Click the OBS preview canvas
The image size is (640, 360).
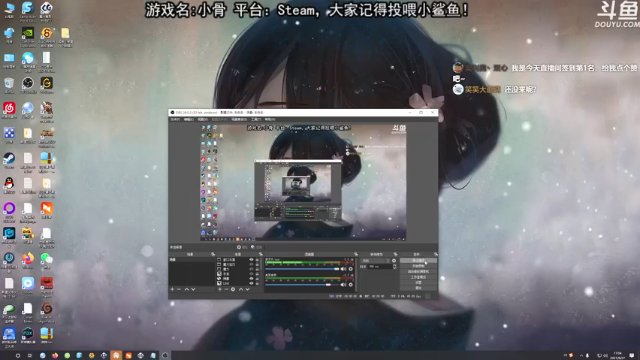303,182
